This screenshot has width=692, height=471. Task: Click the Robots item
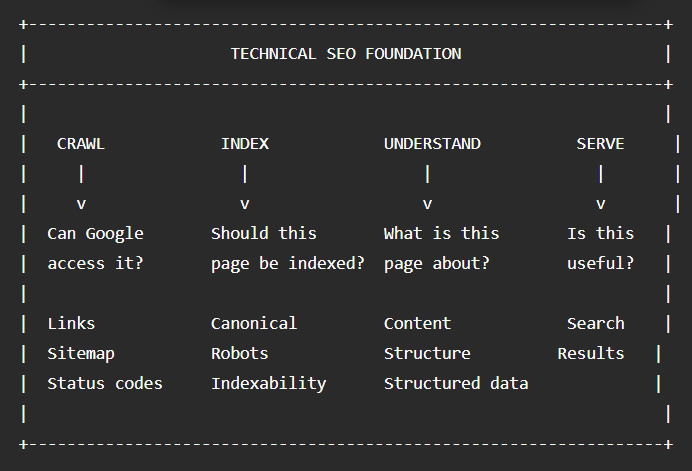point(240,354)
